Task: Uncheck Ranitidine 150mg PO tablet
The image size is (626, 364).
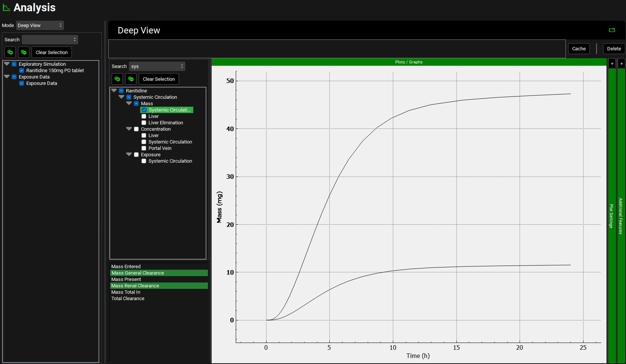Action: 22,71
